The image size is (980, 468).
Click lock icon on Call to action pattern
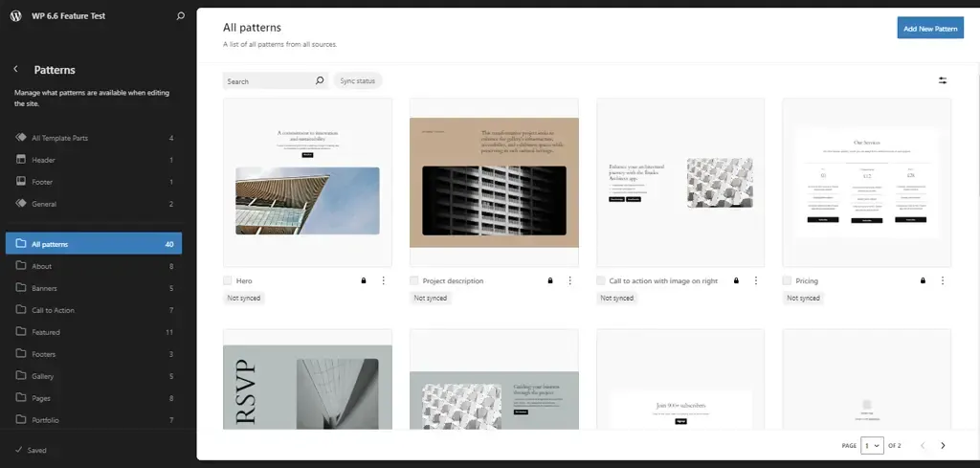[x=736, y=280]
